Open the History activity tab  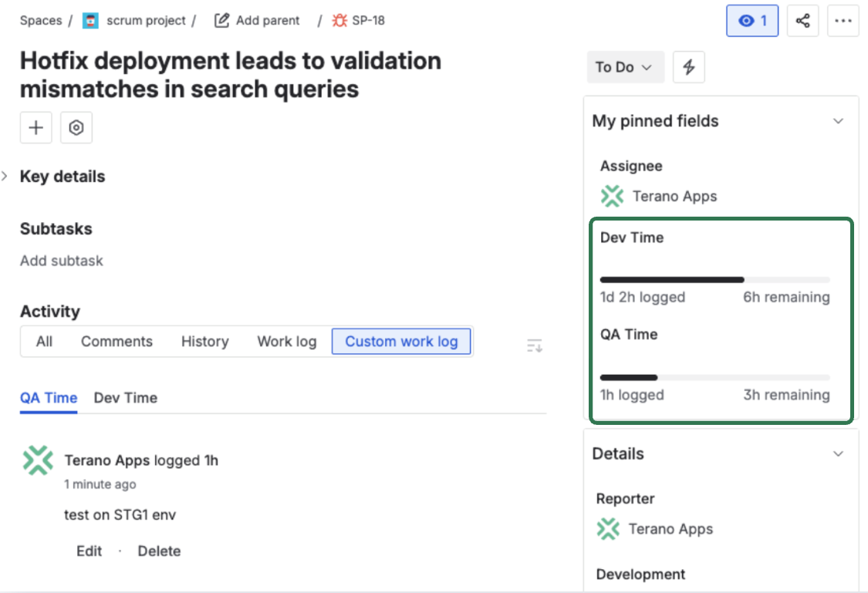point(204,341)
